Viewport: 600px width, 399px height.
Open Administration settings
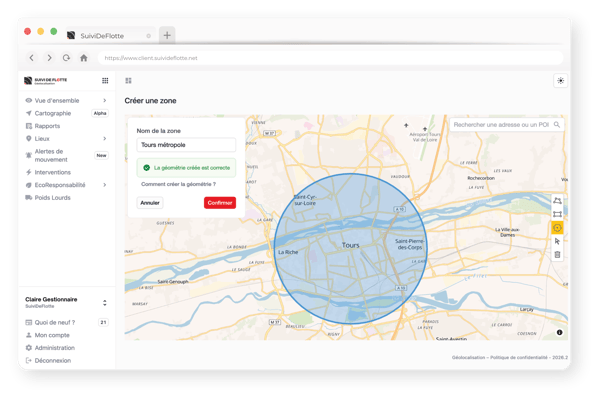click(x=54, y=348)
